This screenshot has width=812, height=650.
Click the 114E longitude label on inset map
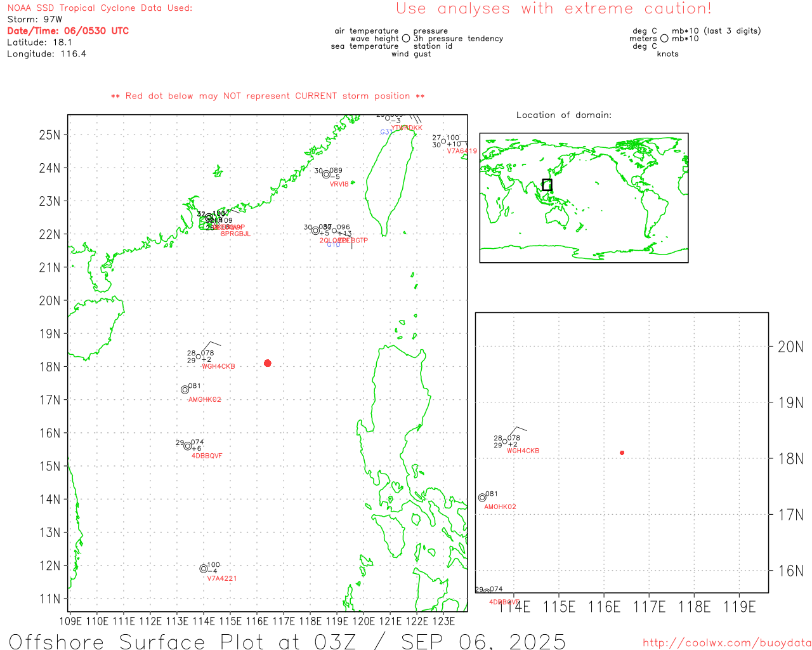tap(514, 607)
